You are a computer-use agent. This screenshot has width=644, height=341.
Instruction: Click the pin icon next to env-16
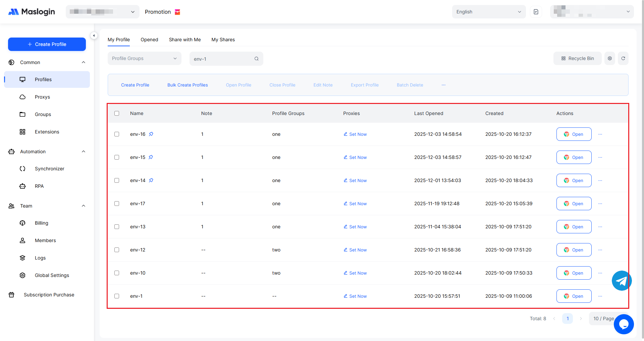[x=151, y=134]
